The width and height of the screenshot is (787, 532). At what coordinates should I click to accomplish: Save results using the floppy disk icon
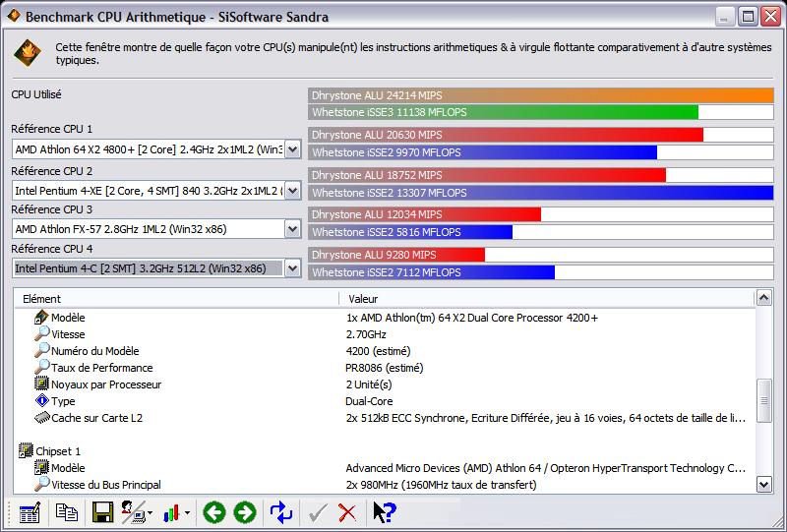103,512
